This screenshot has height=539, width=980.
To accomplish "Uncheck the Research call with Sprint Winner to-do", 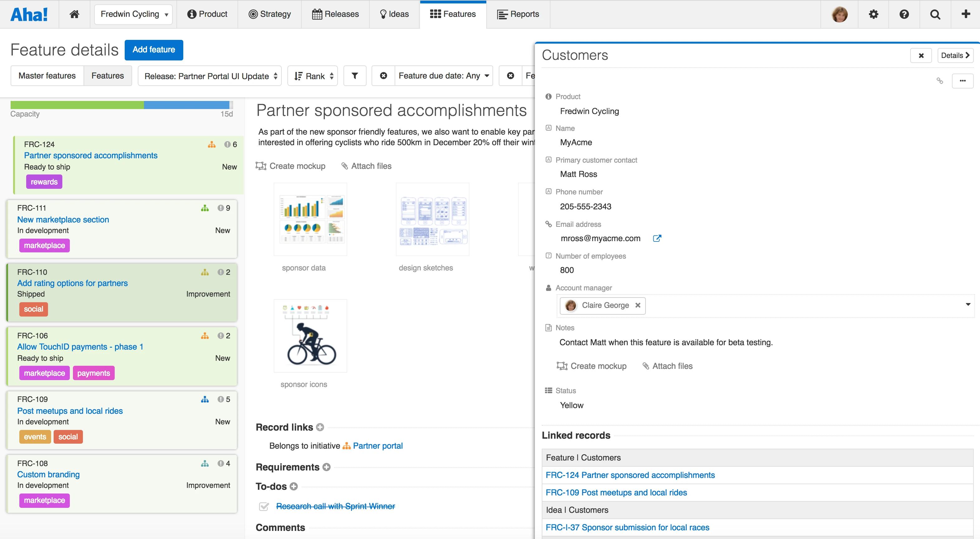I will pyautogui.click(x=264, y=506).
